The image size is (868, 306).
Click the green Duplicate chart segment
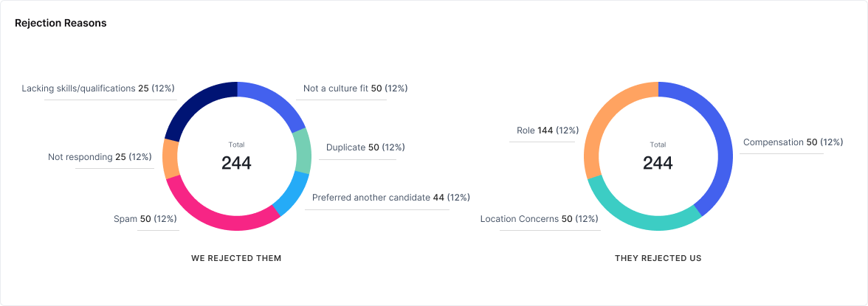(x=300, y=150)
